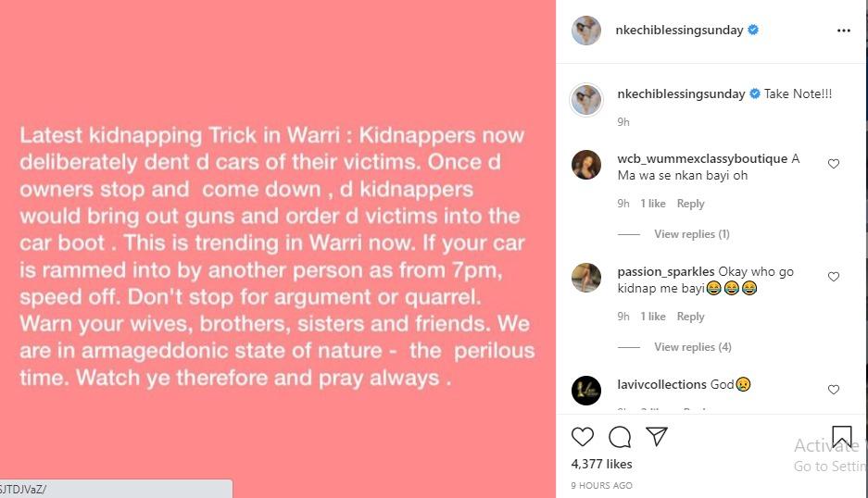Like the post with heart icon

tap(583, 437)
